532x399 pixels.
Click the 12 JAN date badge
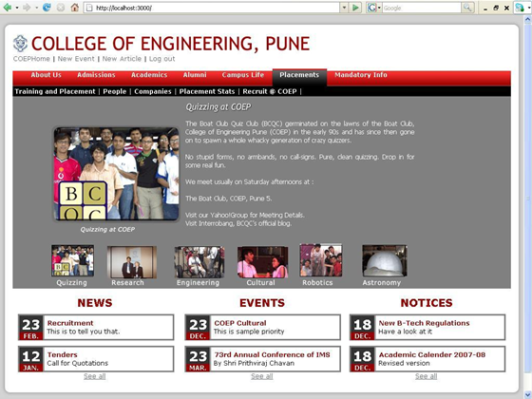point(30,359)
